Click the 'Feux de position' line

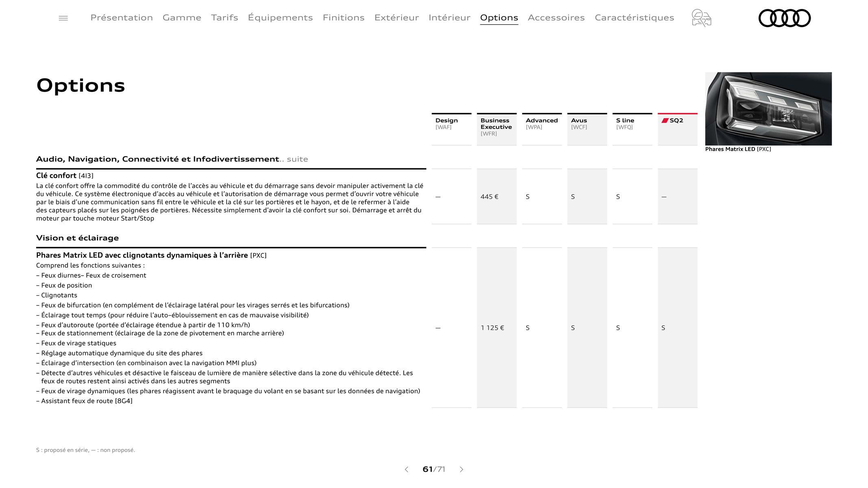coord(64,285)
